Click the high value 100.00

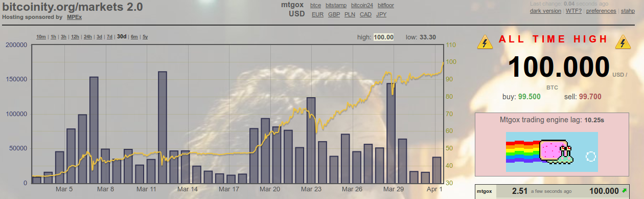[x=383, y=37]
